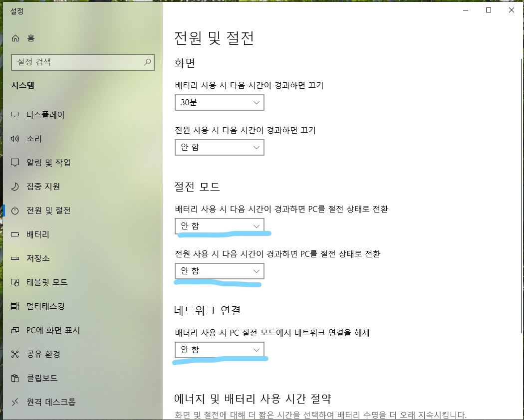Open 원격 데스크톱 settings
The width and height of the screenshot is (524, 420).
82,402
